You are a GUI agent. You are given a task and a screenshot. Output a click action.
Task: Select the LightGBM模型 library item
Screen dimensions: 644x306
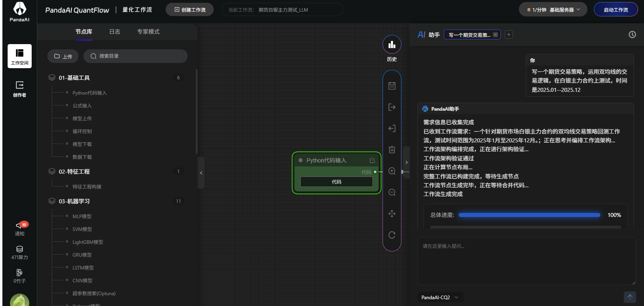[x=88, y=242]
